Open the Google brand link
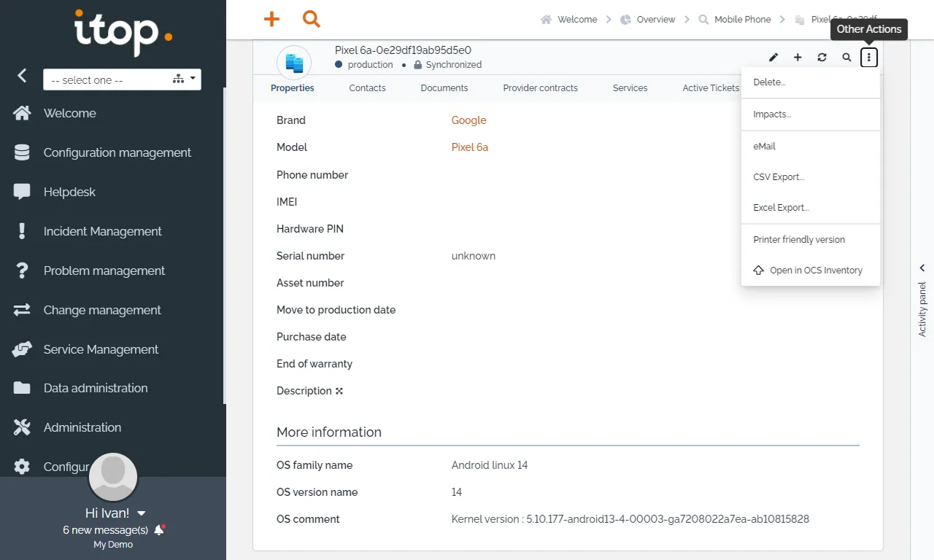 point(468,120)
